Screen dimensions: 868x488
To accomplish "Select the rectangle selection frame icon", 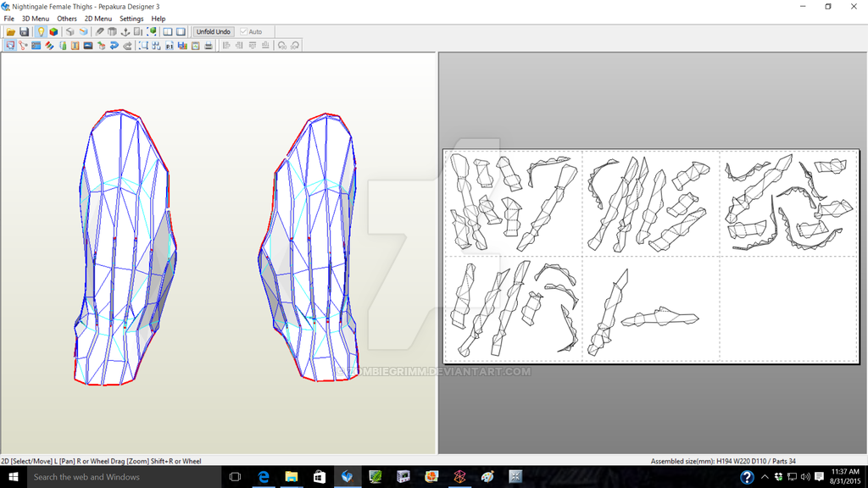I will click(143, 46).
